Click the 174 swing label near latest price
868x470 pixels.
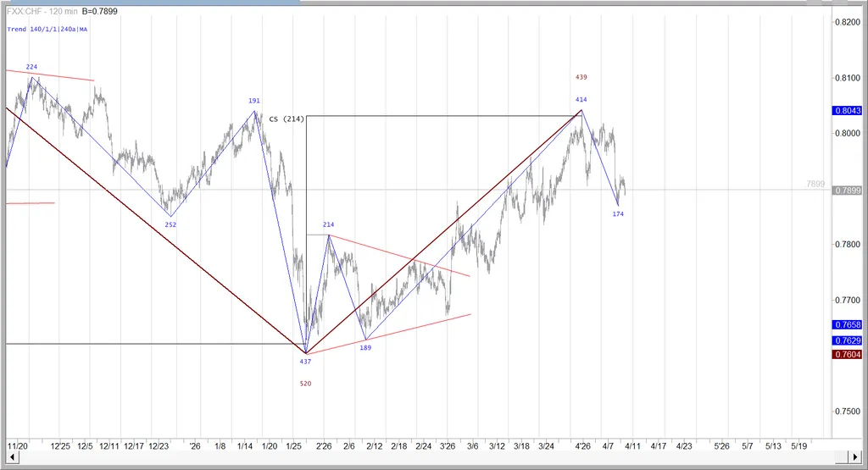pyautogui.click(x=618, y=214)
